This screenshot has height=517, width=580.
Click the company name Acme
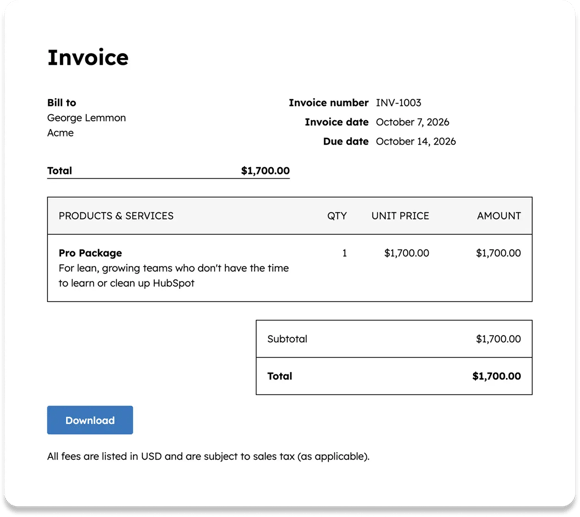click(x=60, y=133)
